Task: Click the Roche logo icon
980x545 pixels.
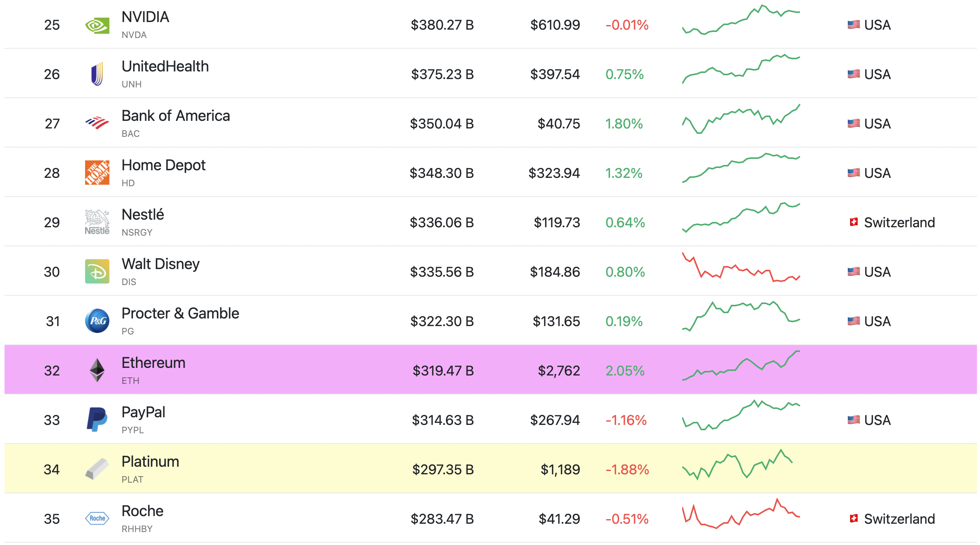Action: (x=97, y=518)
